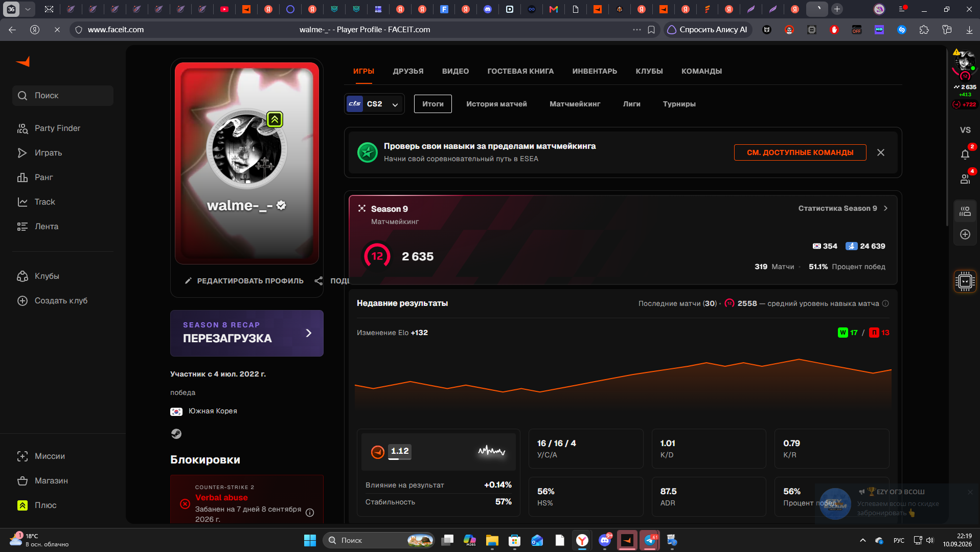Click the profile avatar image
The width and height of the screenshot is (980, 552).
pyautogui.click(x=247, y=149)
